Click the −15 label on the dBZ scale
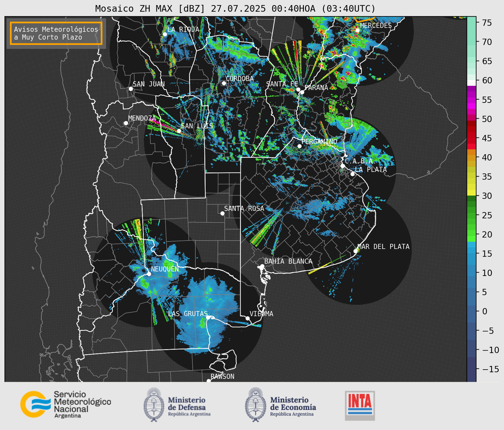The width and height of the screenshot is (504, 430). tap(490, 369)
